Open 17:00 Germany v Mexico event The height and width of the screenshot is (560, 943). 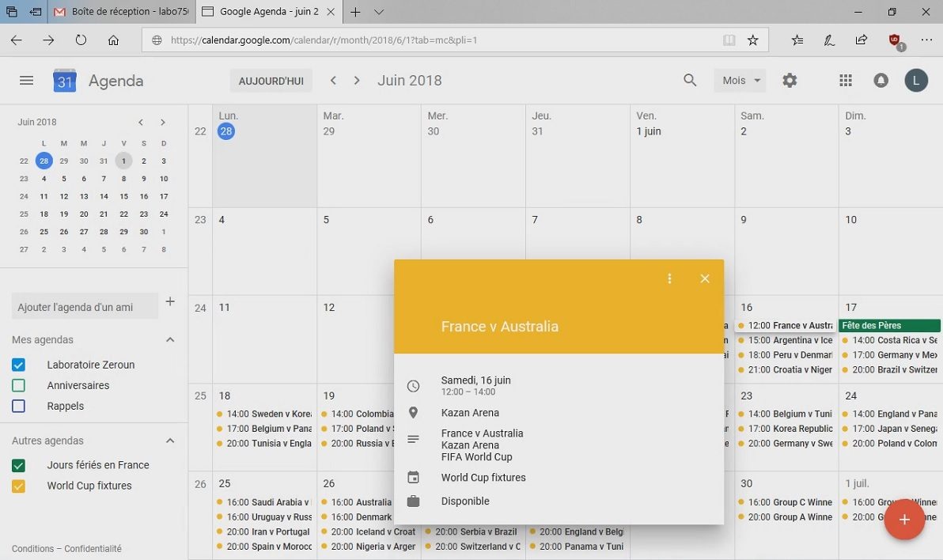tap(889, 355)
